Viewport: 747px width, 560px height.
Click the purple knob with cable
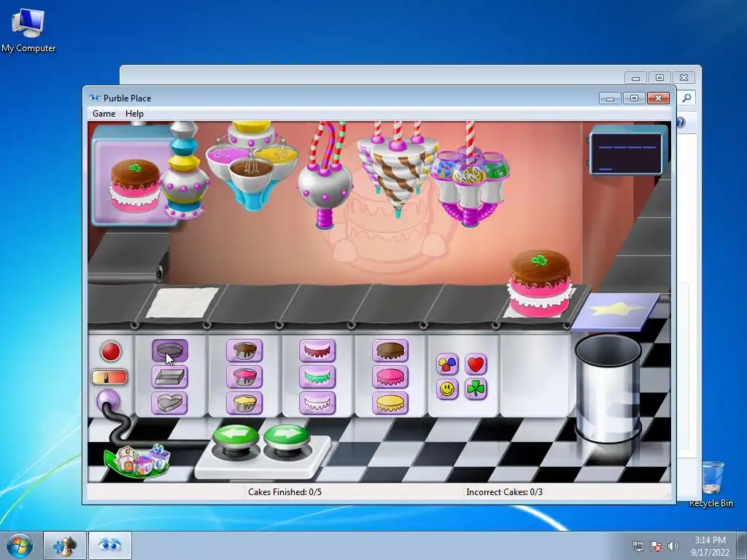point(108,401)
